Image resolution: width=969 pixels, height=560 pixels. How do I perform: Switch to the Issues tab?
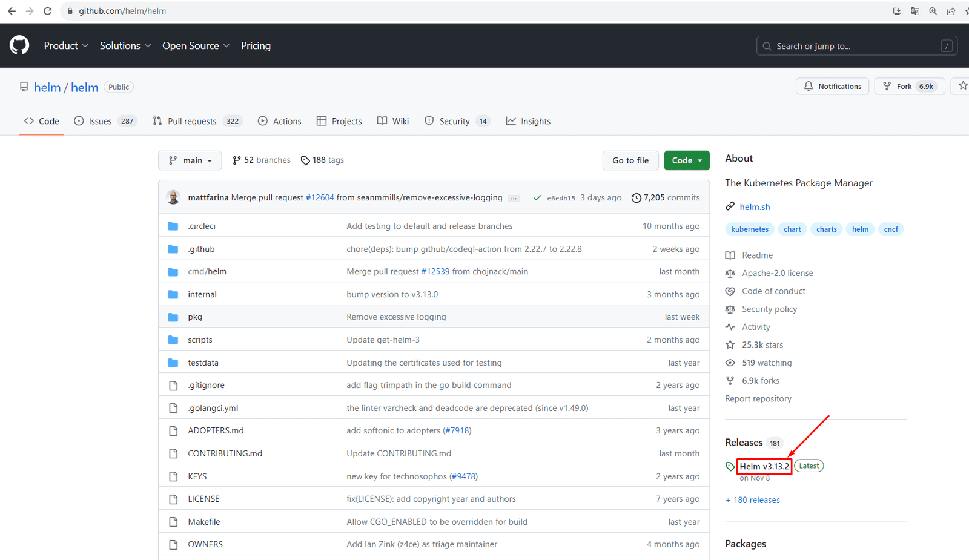pyautogui.click(x=105, y=121)
